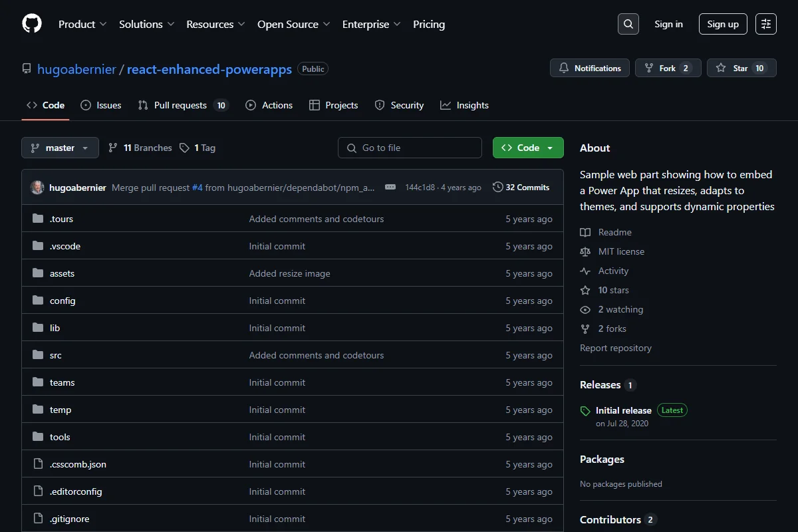Open the .tours folder
The height and width of the screenshot is (532, 798).
pos(61,219)
